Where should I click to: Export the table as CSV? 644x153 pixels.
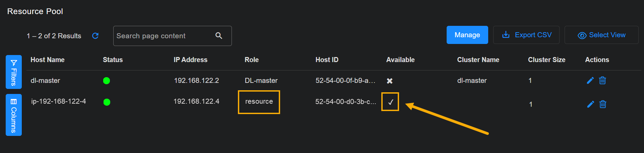tap(526, 35)
